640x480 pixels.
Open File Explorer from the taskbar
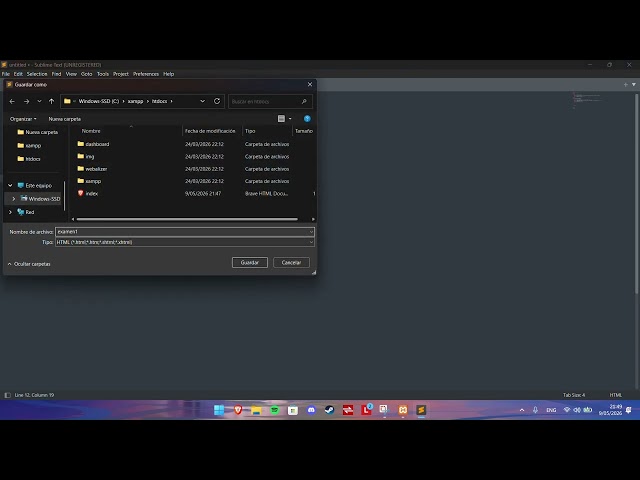[x=256, y=410]
